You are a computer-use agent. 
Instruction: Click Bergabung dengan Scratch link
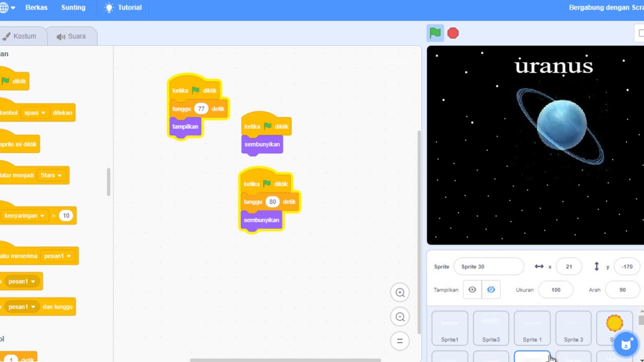606,8
